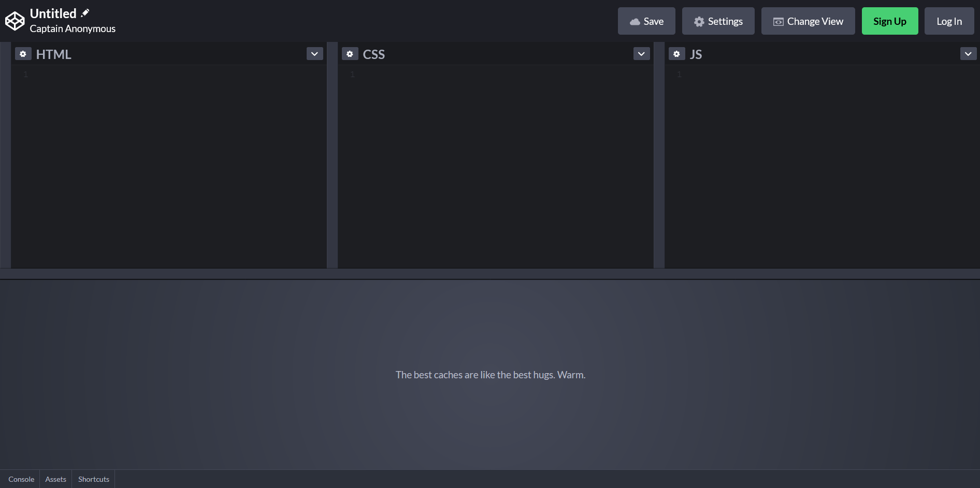The width and height of the screenshot is (980, 488).
Task: Expand the HTML panel dropdown chevron
Action: click(x=314, y=54)
